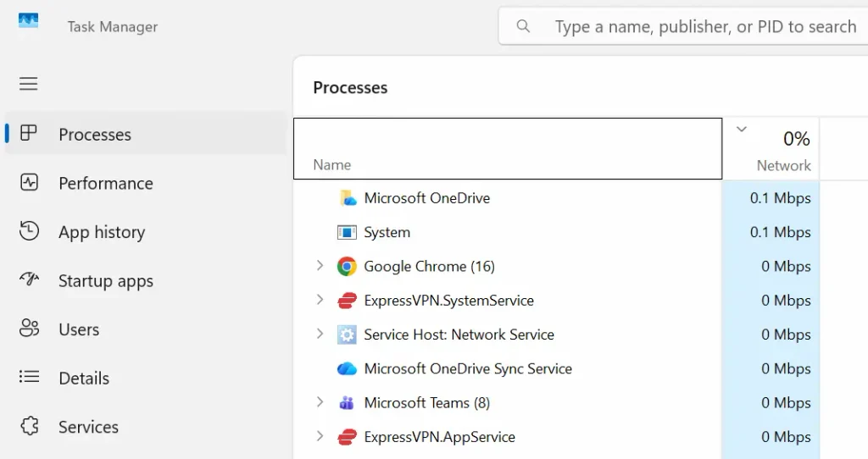Click the Google Chrome icon
This screenshot has height=459, width=868.
[347, 267]
